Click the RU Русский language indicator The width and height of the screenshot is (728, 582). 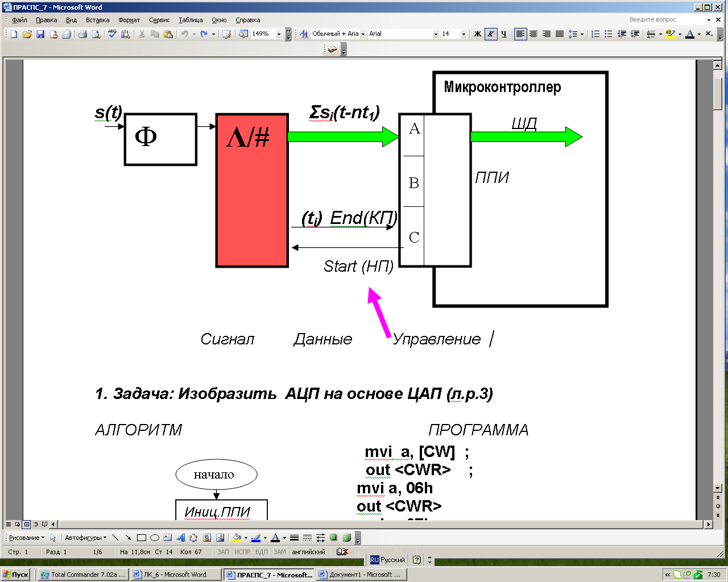[x=387, y=560]
